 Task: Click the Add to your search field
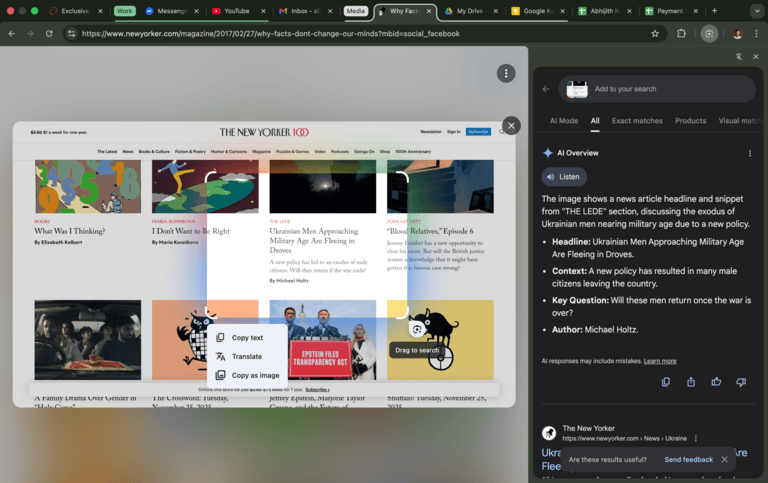pyautogui.click(x=657, y=89)
